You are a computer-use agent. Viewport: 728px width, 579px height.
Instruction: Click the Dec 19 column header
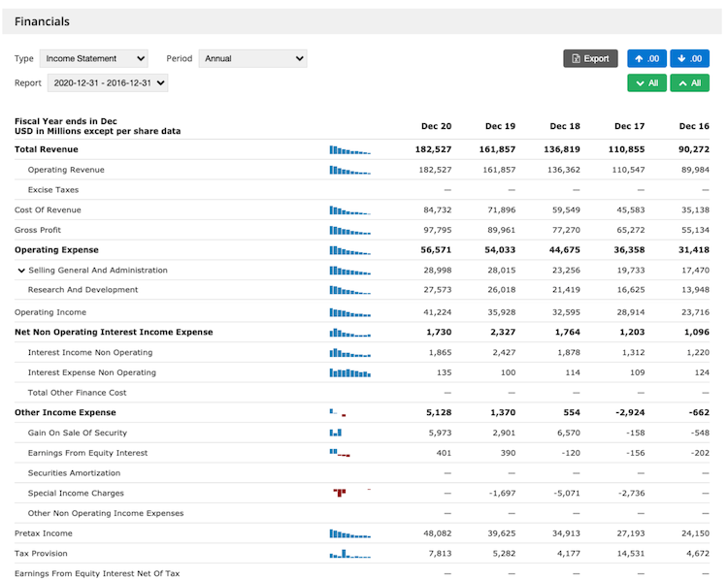click(501, 126)
